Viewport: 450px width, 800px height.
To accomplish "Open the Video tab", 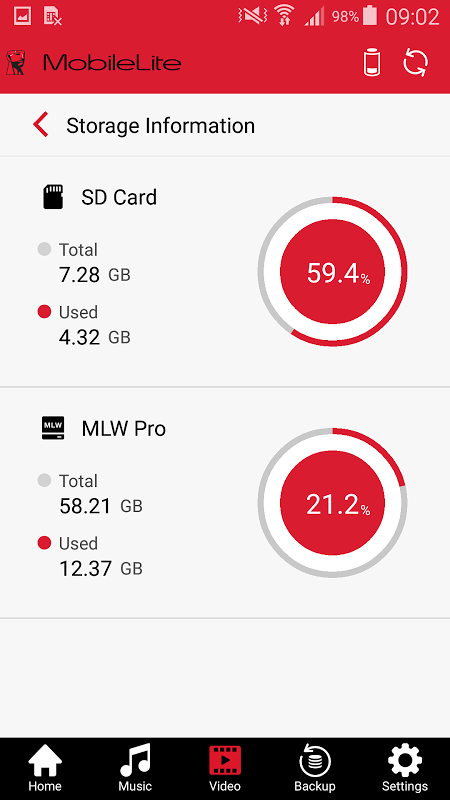I will tap(225, 769).
